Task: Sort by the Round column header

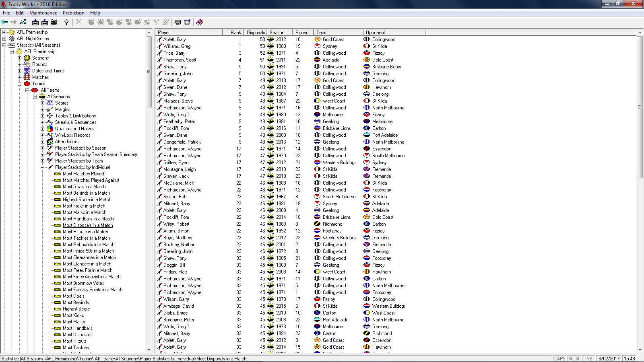Action: click(x=304, y=32)
